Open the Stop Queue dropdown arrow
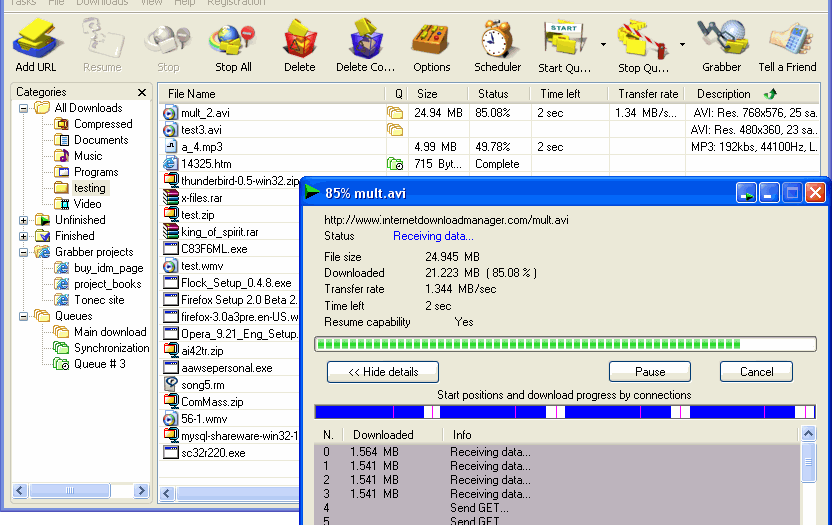This screenshot has width=832, height=525. 682,45
